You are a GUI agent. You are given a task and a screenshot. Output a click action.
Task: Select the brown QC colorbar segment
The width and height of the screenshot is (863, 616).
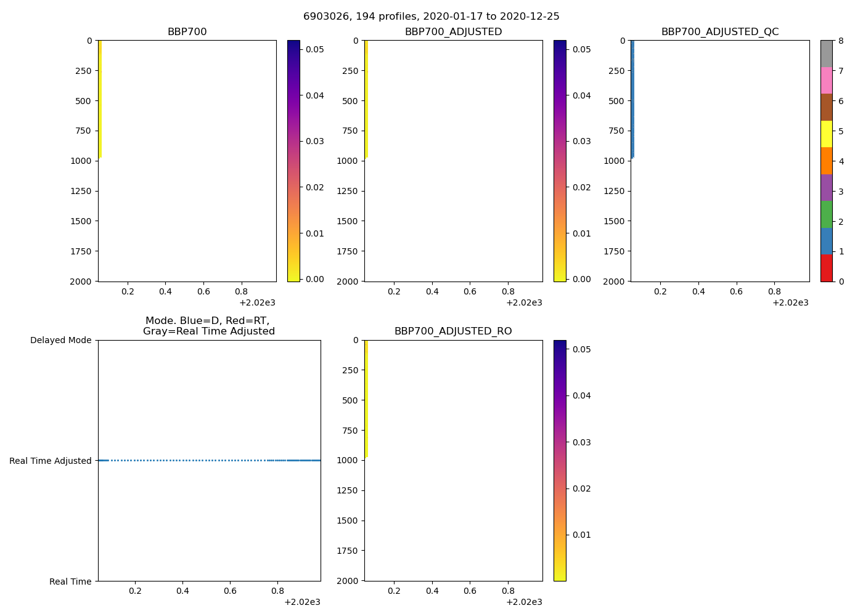826,107
